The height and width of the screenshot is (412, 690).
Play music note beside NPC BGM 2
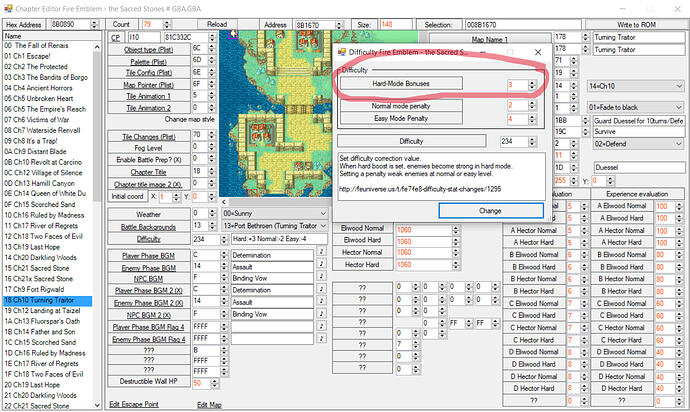(x=321, y=313)
